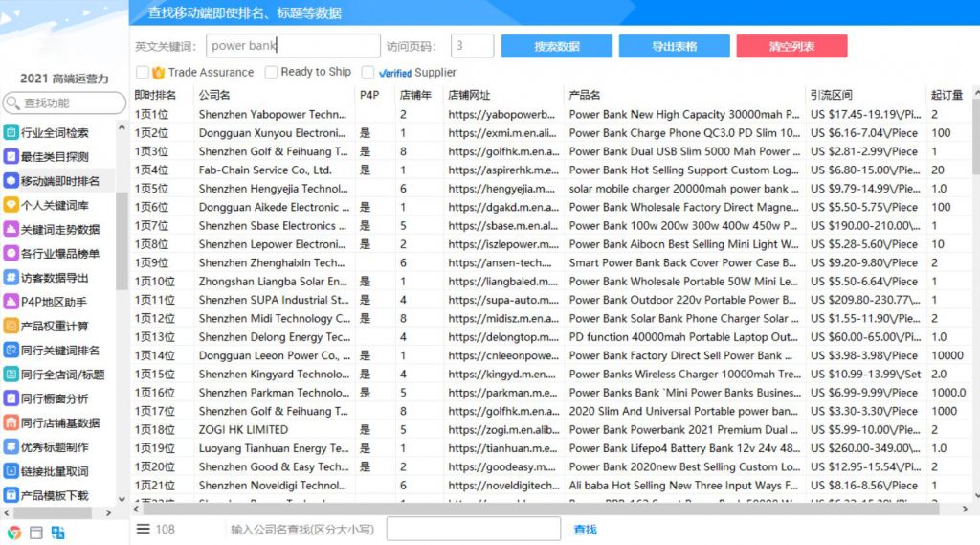
Task: Open 最佳类目探测 sidebar icon
Action: tap(11, 156)
